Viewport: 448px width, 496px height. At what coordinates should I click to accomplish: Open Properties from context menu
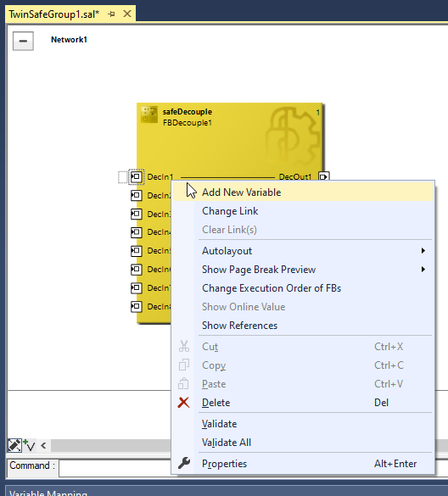click(303, 464)
